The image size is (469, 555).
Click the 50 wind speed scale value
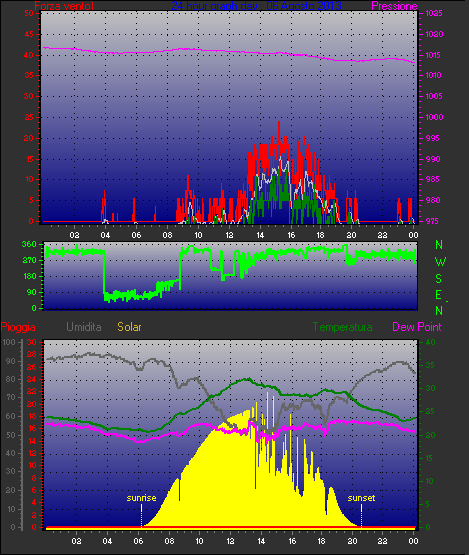pyautogui.click(x=29, y=13)
